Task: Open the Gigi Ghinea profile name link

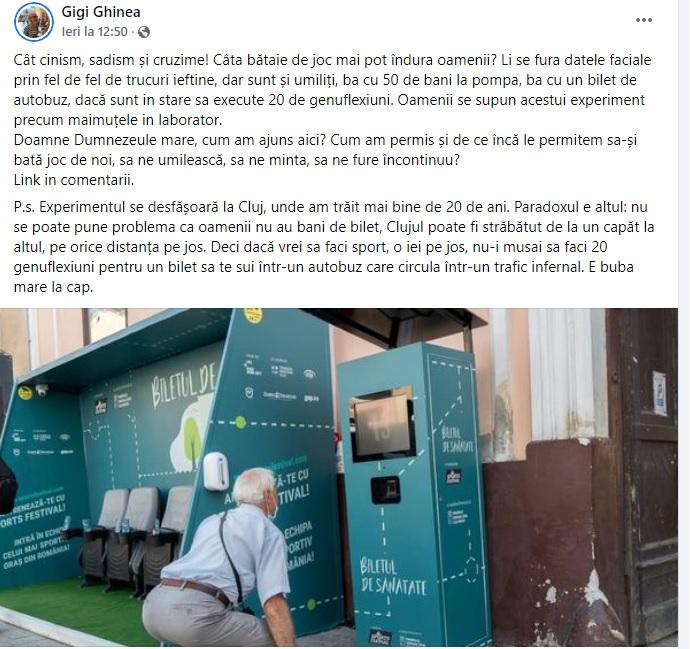Action: coord(101,12)
